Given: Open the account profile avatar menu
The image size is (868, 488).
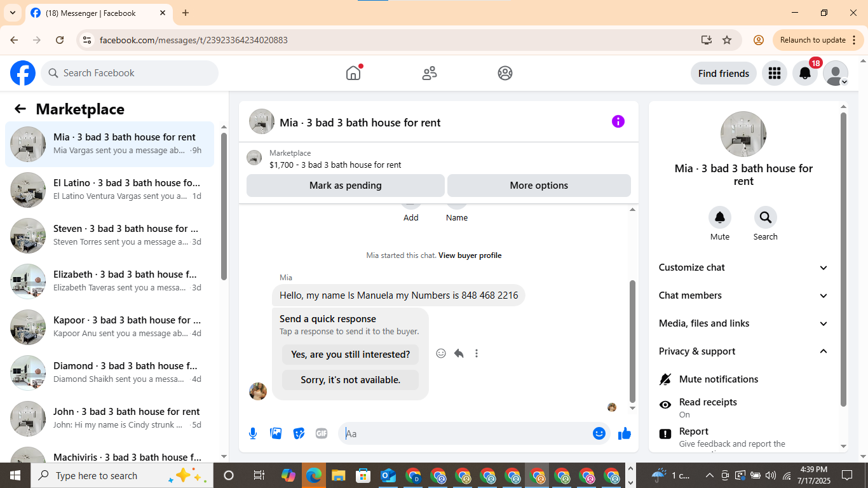Looking at the screenshot, I should click(x=836, y=73).
